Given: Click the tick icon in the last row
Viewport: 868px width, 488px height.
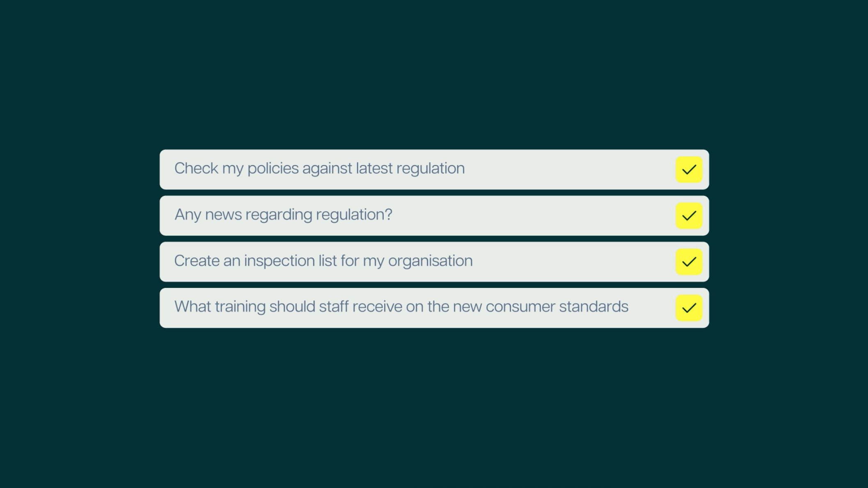Looking at the screenshot, I should [689, 308].
